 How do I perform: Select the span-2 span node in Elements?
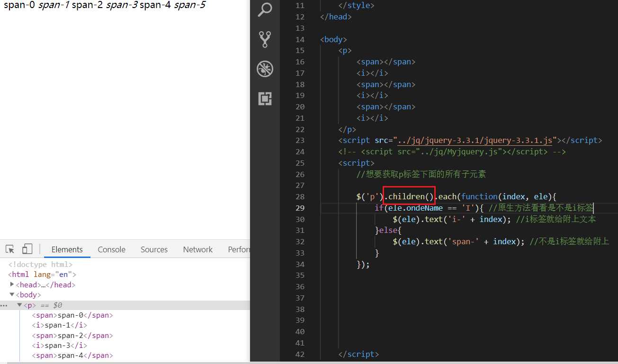(73, 336)
